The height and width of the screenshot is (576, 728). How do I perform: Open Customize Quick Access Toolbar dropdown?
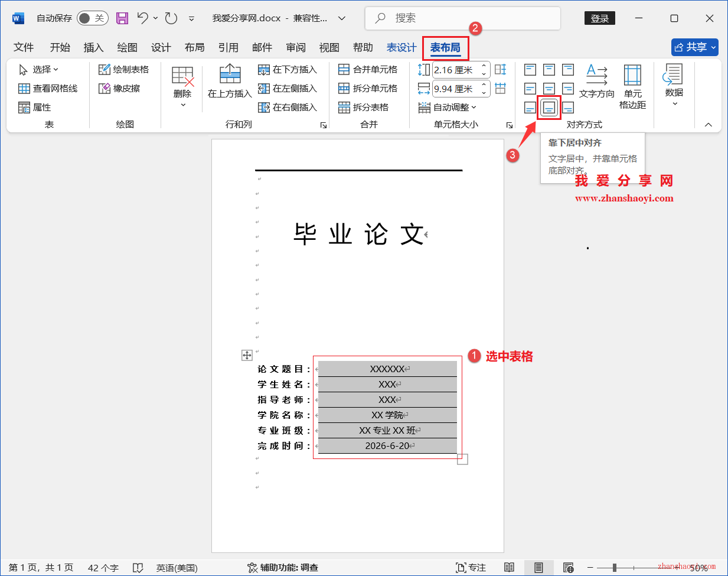[x=191, y=19]
